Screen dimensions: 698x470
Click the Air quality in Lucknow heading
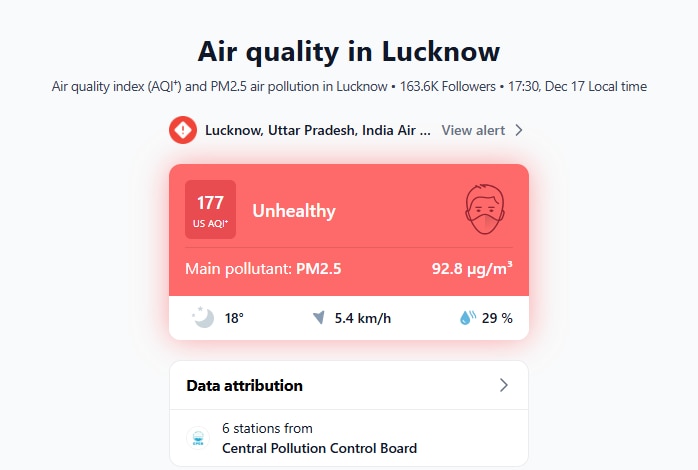pos(349,51)
